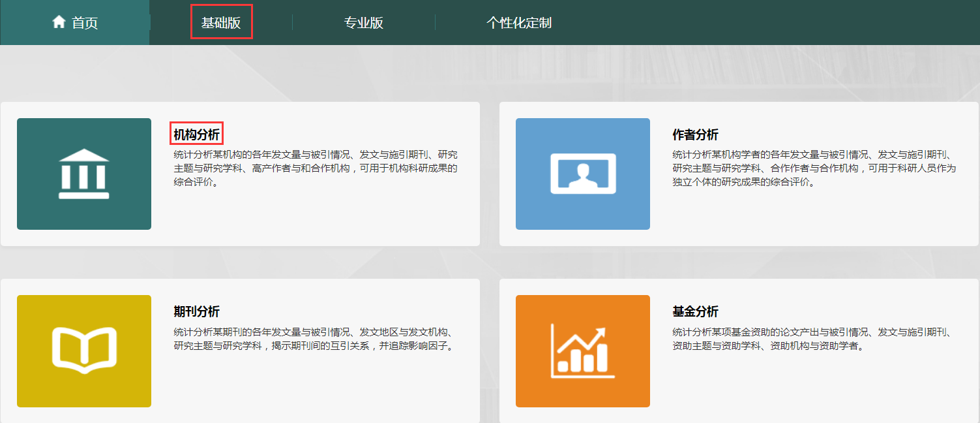The height and width of the screenshot is (423, 980).
Task: Go to the 首页 tab label
Action: click(x=85, y=23)
